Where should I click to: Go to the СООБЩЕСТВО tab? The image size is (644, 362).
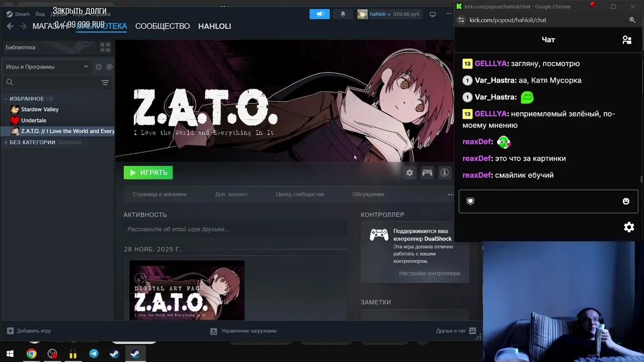click(x=163, y=26)
